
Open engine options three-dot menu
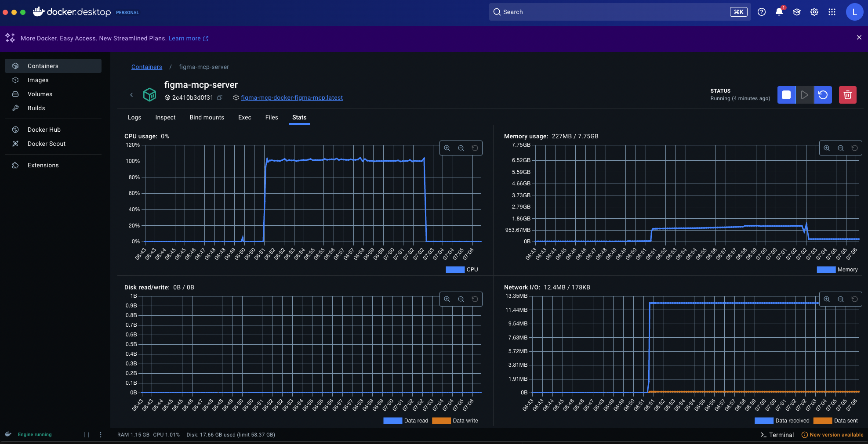pyautogui.click(x=101, y=435)
